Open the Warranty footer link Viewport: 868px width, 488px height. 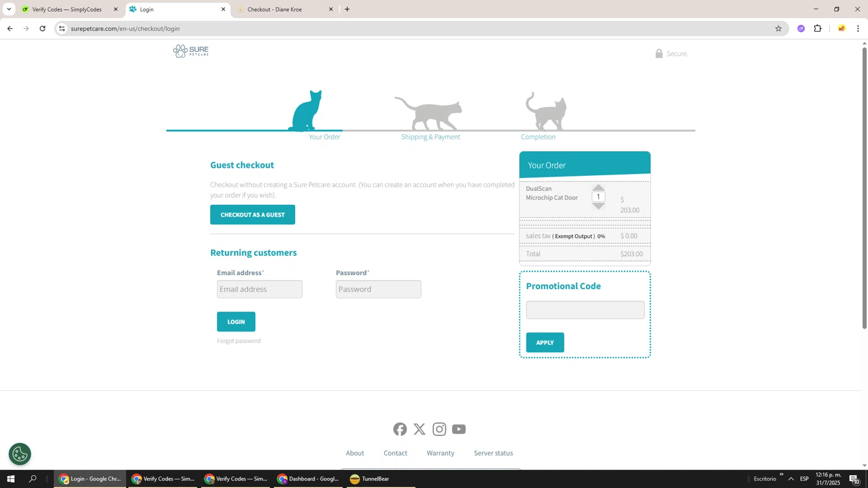[x=440, y=453]
